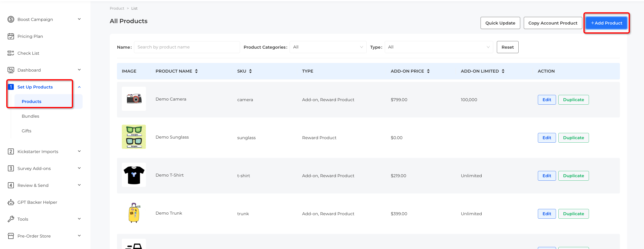Select Pricing Plan in sidebar
Image resolution: width=644 pixels, height=249 pixels.
click(x=30, y=36)
